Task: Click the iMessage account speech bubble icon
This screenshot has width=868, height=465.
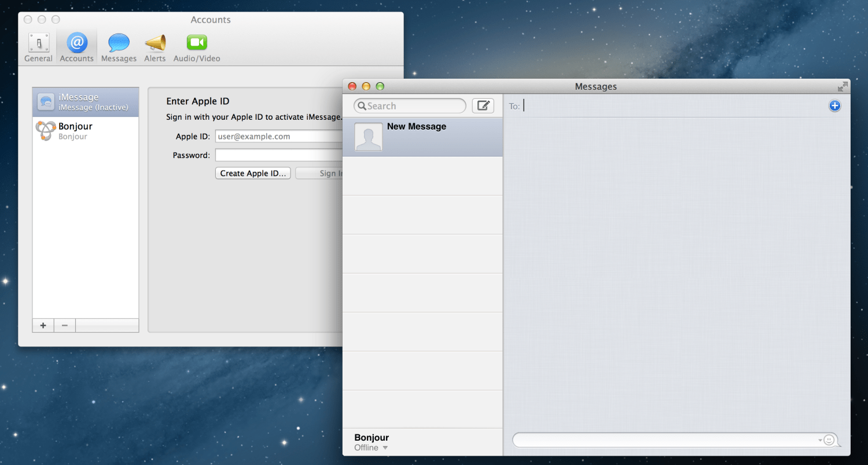Action: 46,102
